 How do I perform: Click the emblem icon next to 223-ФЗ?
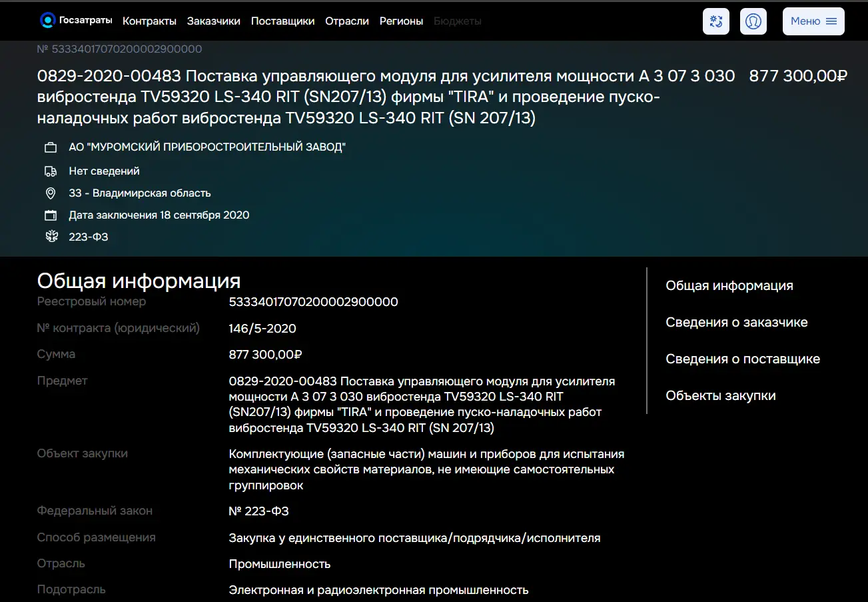pyautogui.click(x=51, y=237)
